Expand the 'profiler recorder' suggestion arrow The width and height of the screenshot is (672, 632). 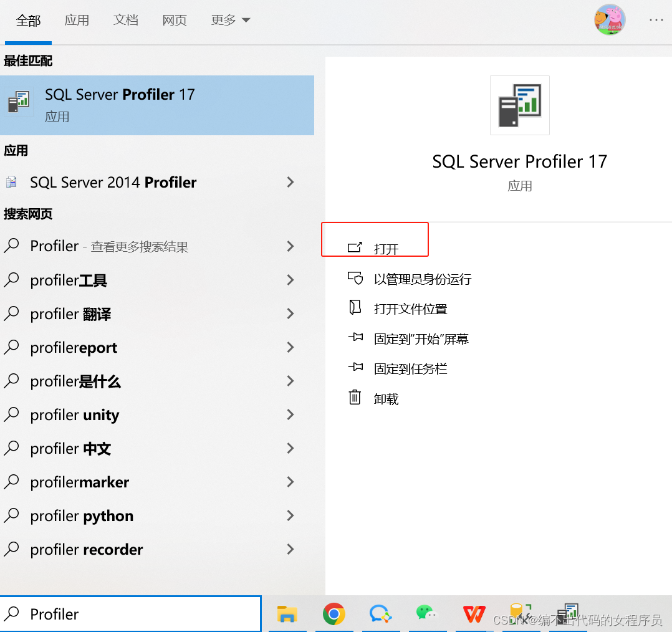pyautogui.click(x=290, y=549)
